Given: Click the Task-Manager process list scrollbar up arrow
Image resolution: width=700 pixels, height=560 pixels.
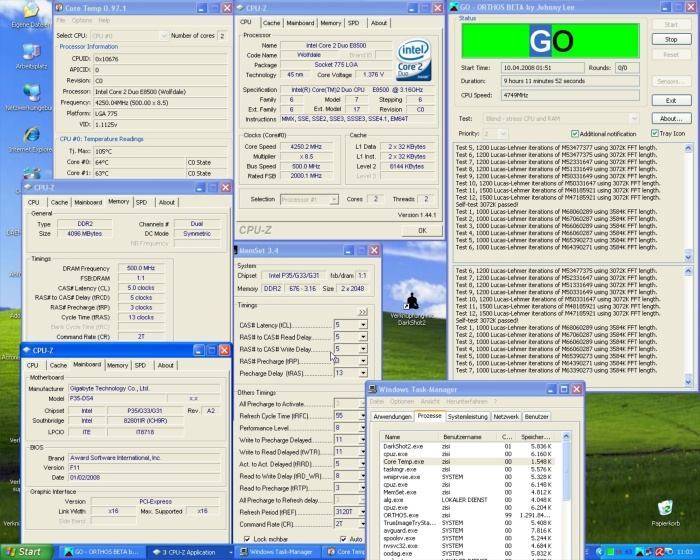Looking at the screenshot, I should tap(566, 436).
